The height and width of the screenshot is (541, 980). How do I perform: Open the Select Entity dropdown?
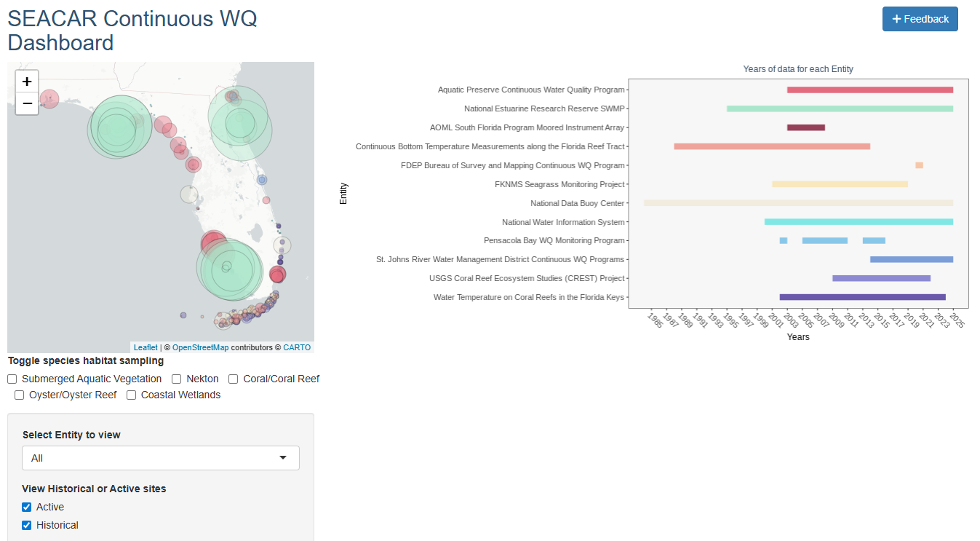click(160, 458)
